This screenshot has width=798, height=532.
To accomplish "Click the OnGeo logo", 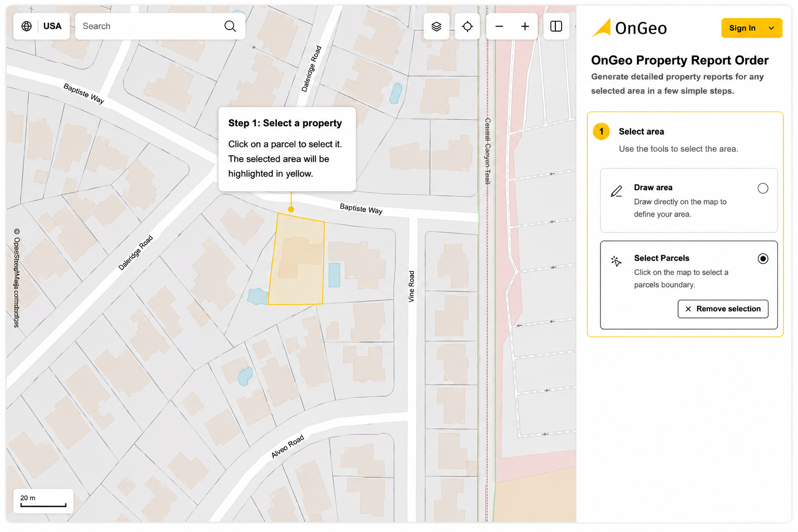I will 629,28.
